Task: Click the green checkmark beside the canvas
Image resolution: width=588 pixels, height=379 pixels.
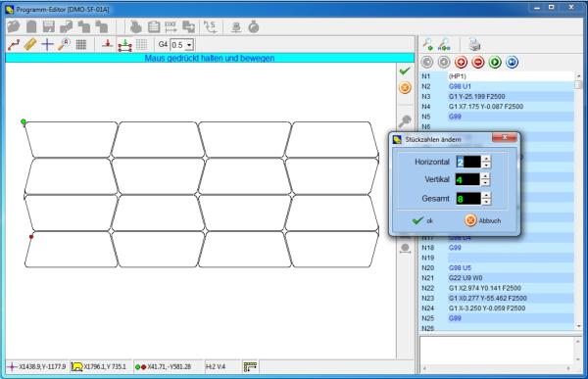Action: (x=405, y=71)
